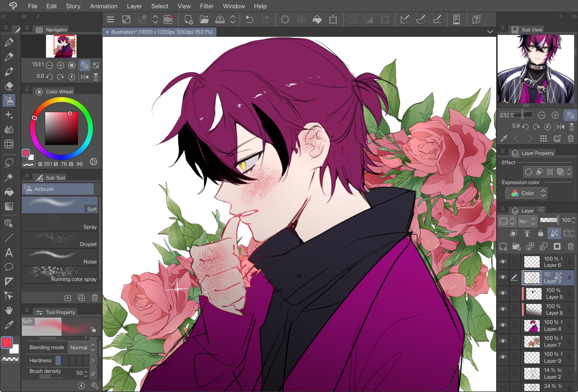The image size is (578, 392).
Task: Show hidden Layer 2
Action: click(503, 373)
